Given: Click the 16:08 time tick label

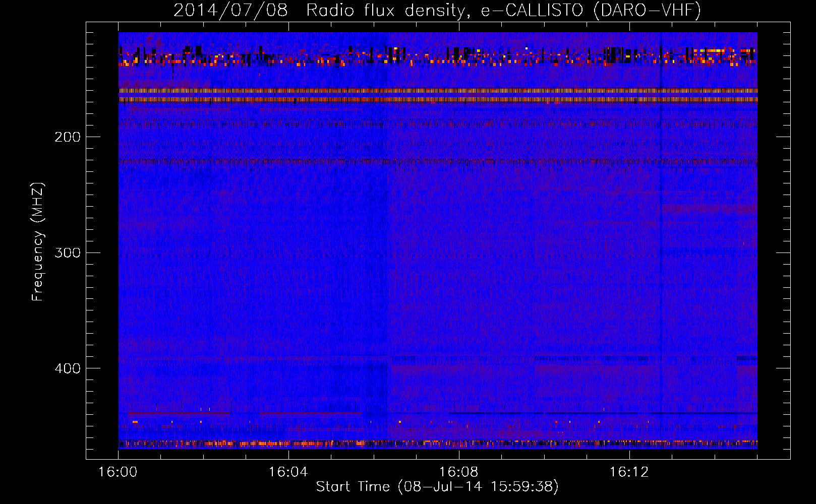Looking at the screenshot, I should click(459, 472).
